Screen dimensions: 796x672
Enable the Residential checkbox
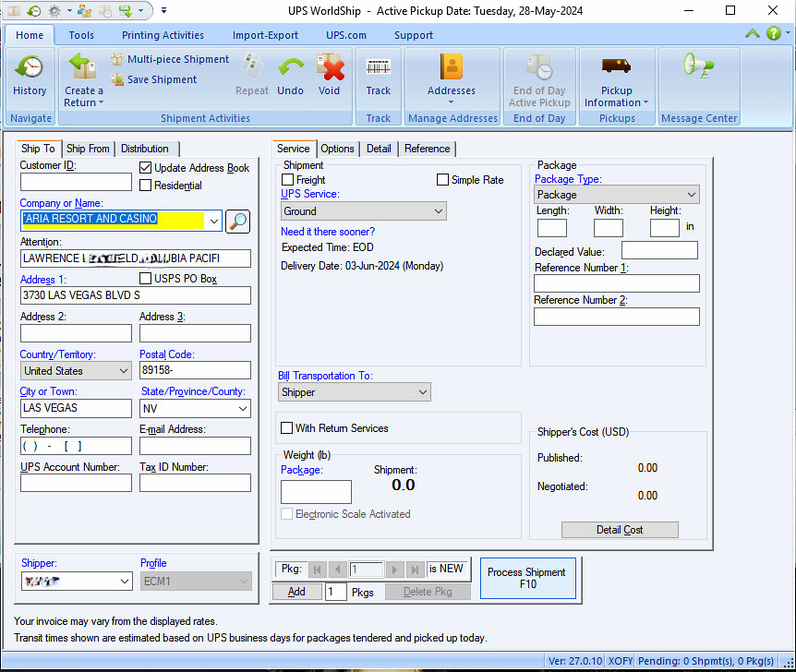(x=146, y=186)
